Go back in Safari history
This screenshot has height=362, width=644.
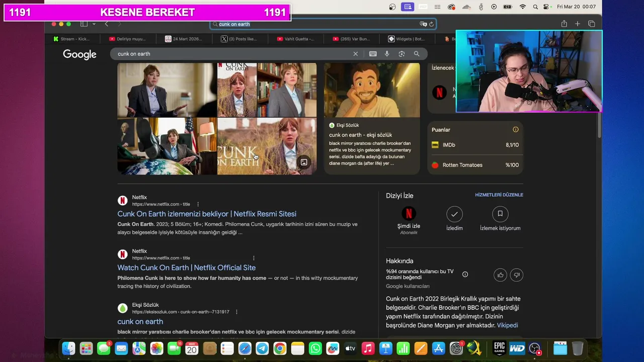106,24
